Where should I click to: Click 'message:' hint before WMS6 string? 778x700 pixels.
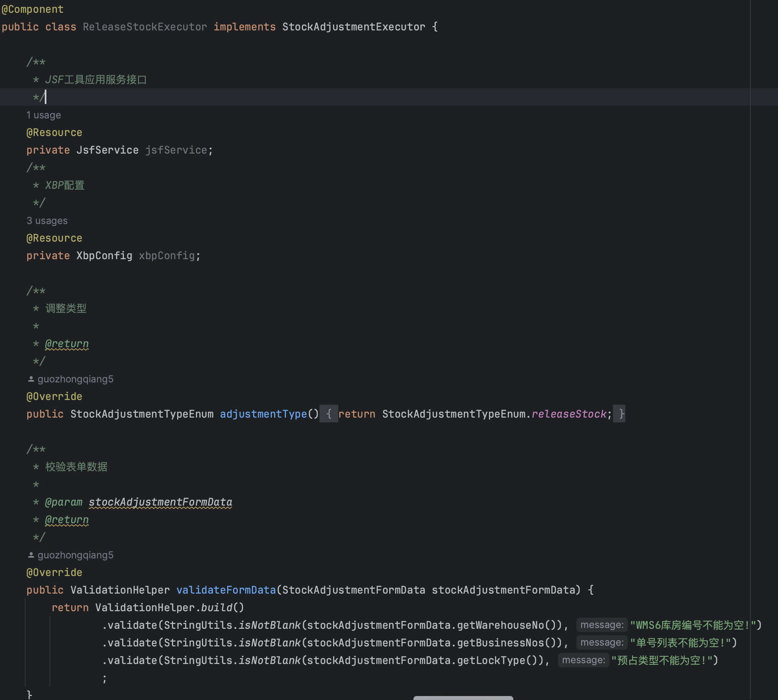tap(601, 625)
